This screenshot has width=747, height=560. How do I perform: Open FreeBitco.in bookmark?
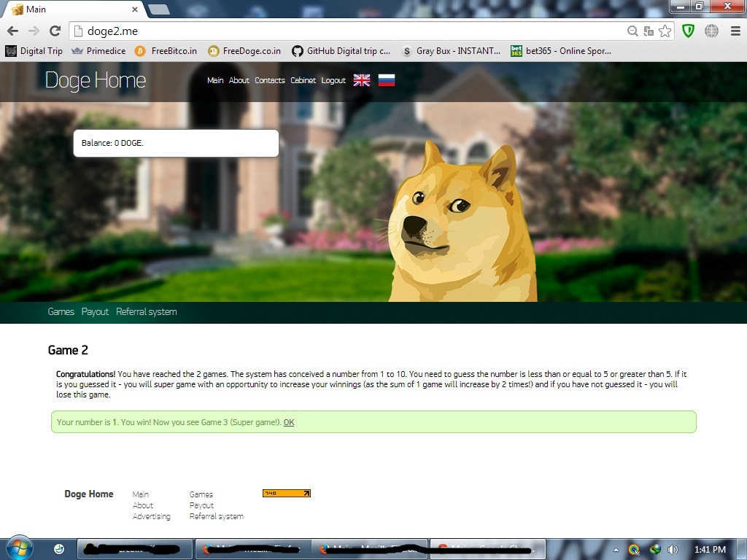click(166, 51)
